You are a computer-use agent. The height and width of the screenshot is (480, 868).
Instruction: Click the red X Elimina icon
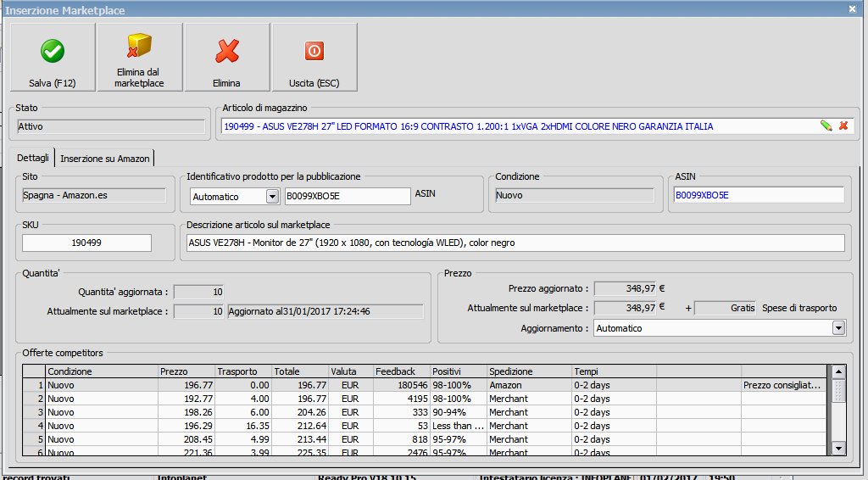click(226, 52)
